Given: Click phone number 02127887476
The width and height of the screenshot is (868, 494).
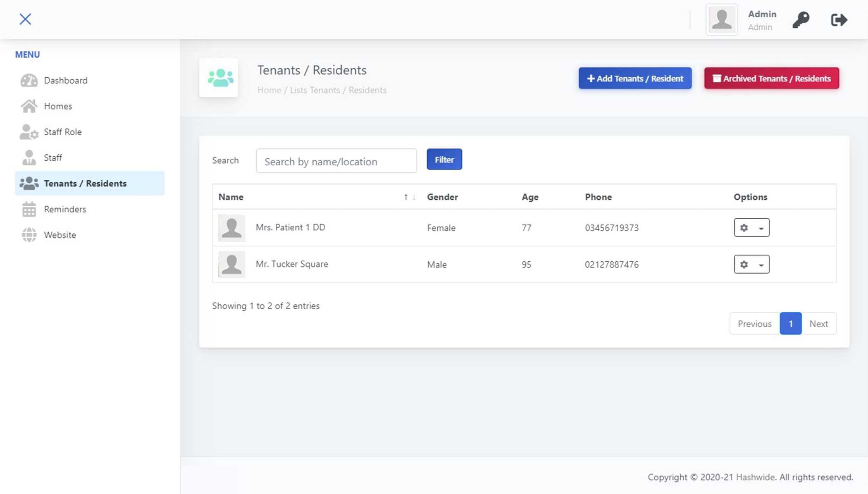Looking at the screenshot, I should pyautogui.click(x=612, y=265).
